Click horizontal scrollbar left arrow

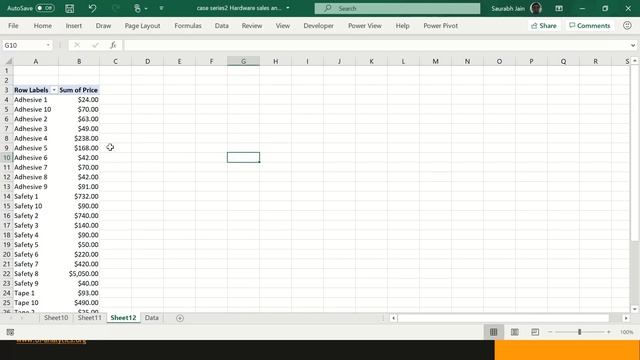pyautogui.click(x=393, y=318)
